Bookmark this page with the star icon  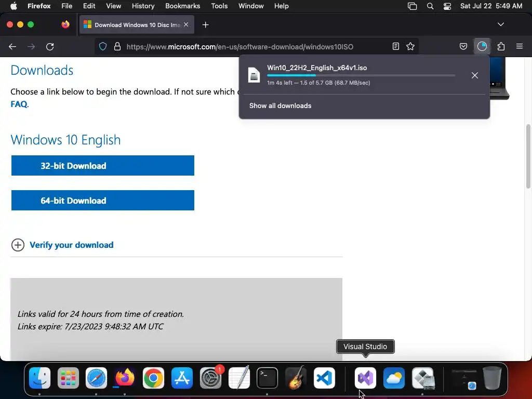(x=410, y=46)
